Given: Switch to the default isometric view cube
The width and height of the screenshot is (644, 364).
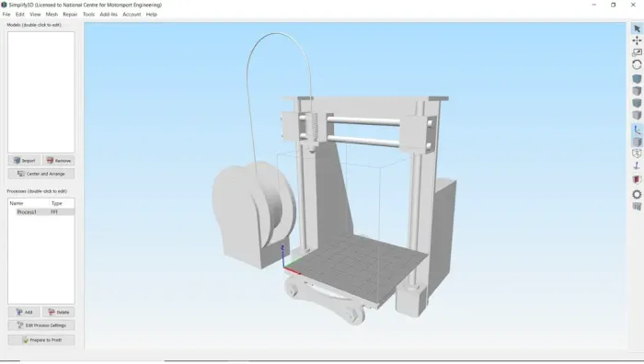Looking at the screenshot, I should [x=637, y=79].
